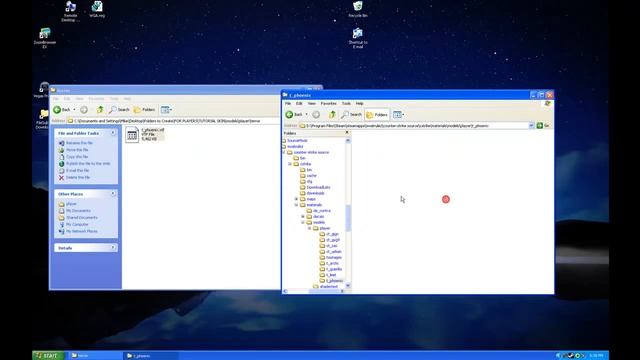Select the ct_urban folder in tree

pos(333,252)
